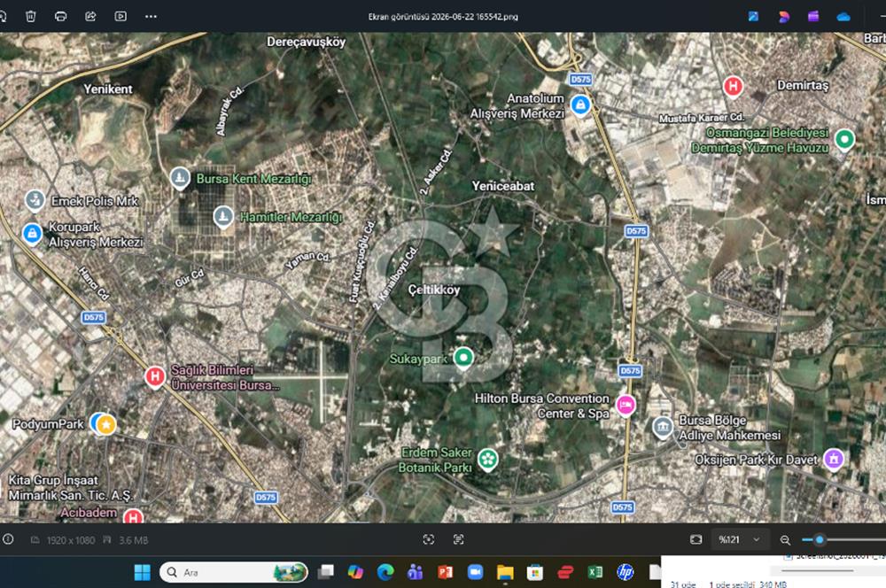Click the Bursa Bölge Adliye Mahkemesi pin

click(662, 428)
